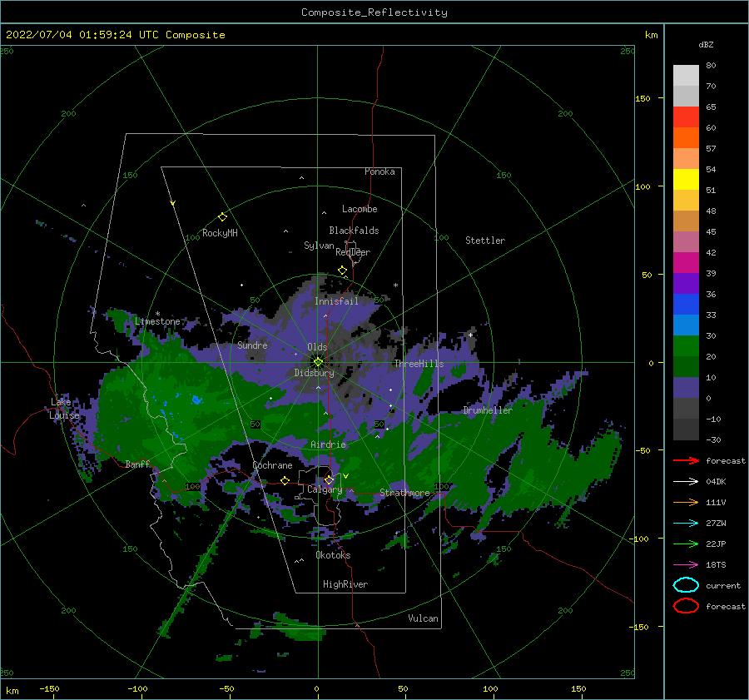Screen dimensions: 749x700
Task: Click the yellow diamond marker near RockyMH
Action: click(x=222, y=217)
